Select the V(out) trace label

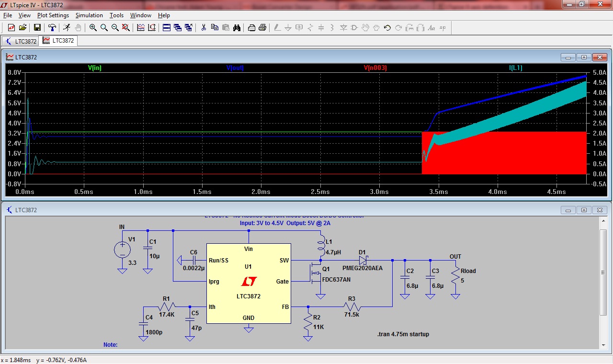coord(235,68)
